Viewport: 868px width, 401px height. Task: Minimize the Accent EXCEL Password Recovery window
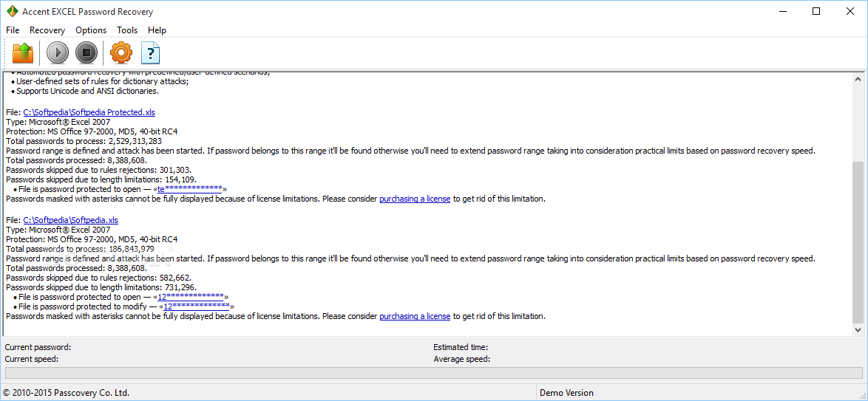click(782, 12)
